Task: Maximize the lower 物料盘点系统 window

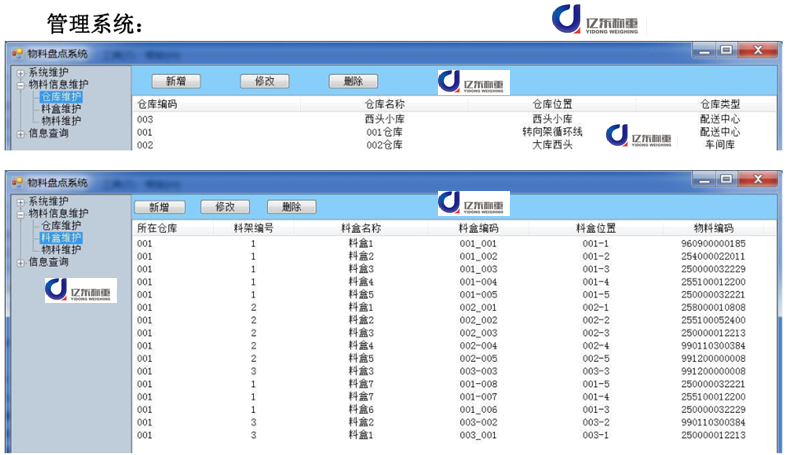Action: tap(725, 179)
